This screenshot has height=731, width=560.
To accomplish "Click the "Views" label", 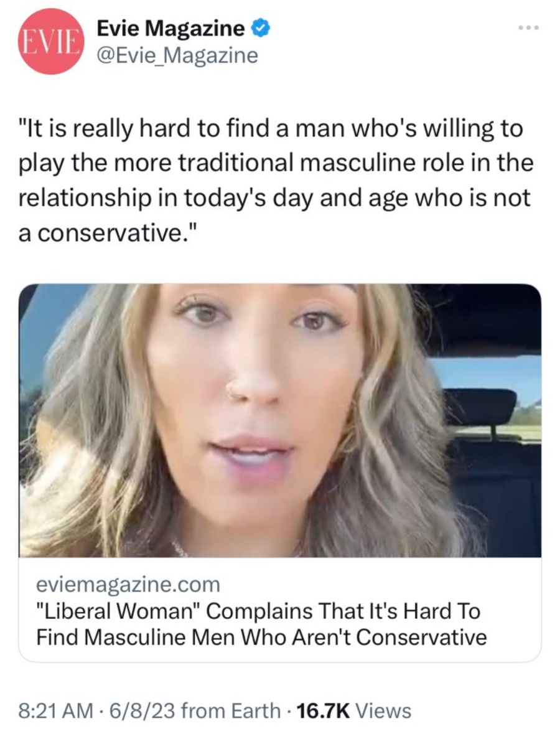I will [383, 711].
